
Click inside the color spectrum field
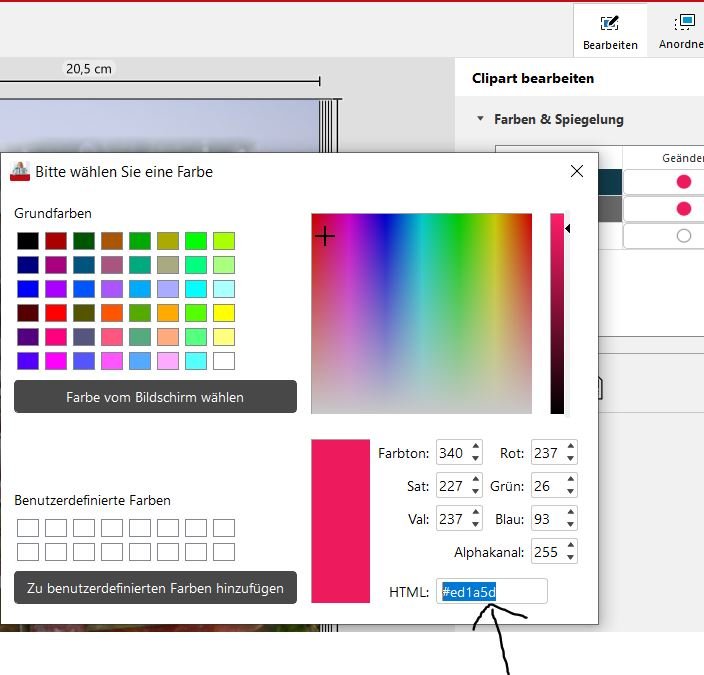(x=421, y=313)
